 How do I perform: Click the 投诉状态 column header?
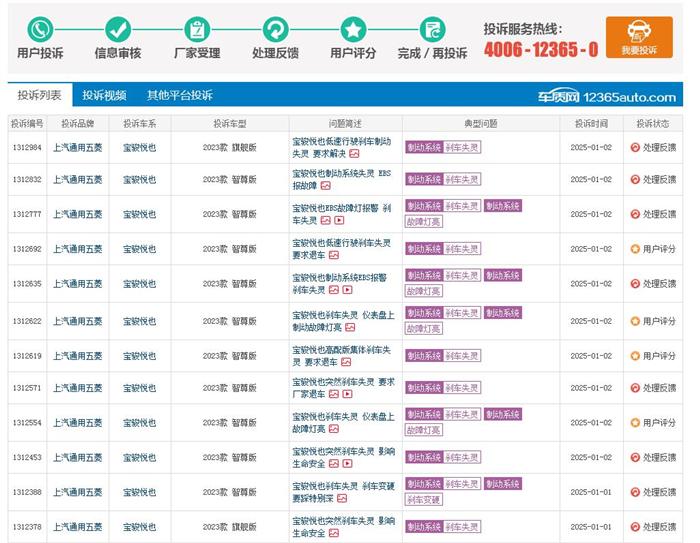pos(653,124)
